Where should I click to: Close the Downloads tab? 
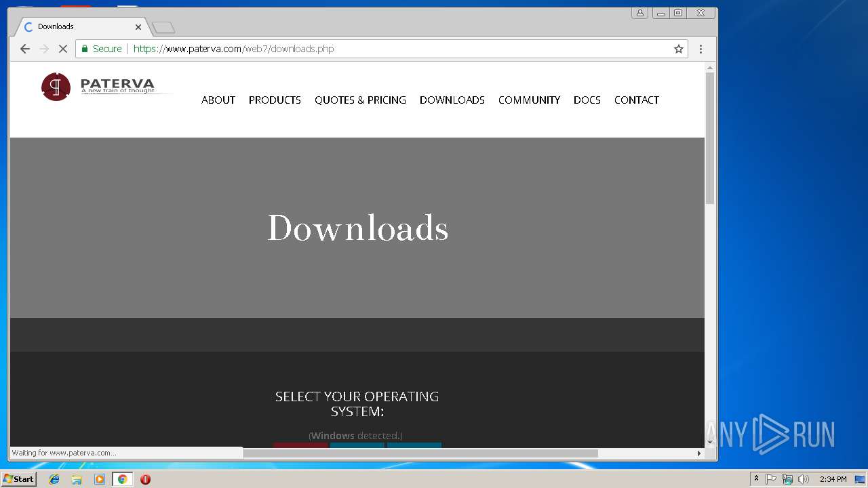coord(138,27)
